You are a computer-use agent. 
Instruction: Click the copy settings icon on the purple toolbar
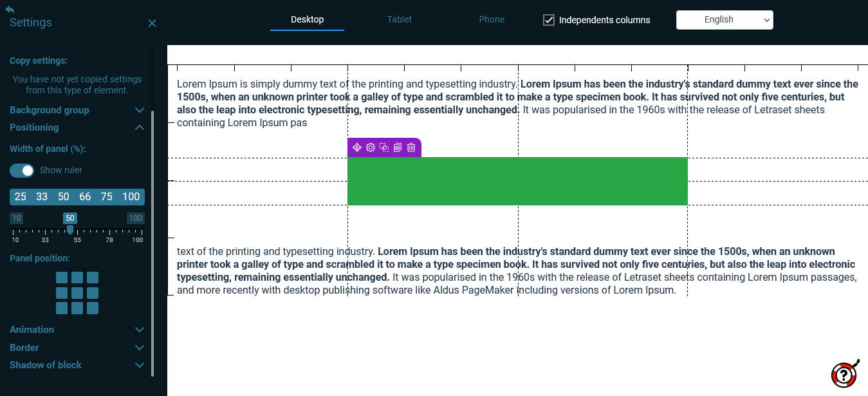(398, 147)
